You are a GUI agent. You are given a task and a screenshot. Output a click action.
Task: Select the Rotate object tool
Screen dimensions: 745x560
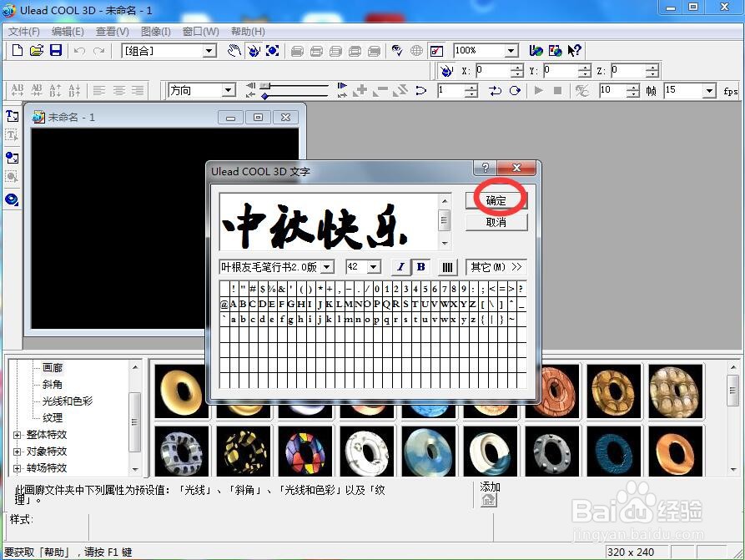point(254,50)
